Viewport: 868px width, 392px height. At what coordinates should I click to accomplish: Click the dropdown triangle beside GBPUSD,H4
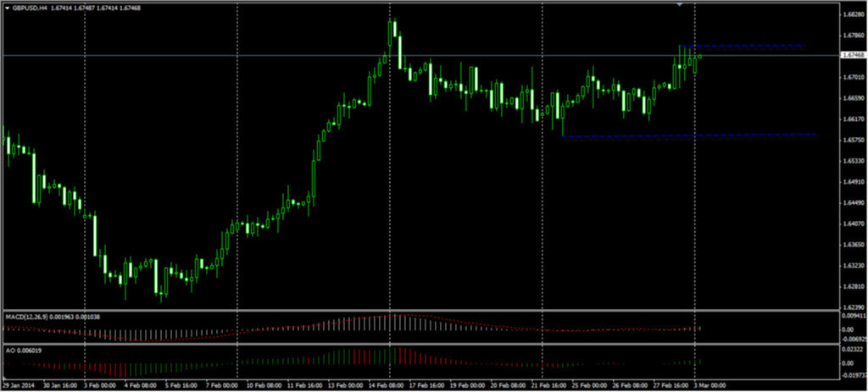(x=8, y=8)
